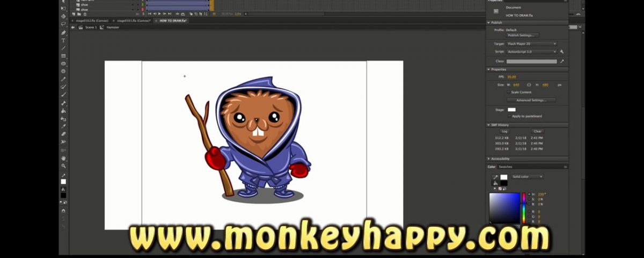Open the Solid color type dropdown

(x=527, y=176)
